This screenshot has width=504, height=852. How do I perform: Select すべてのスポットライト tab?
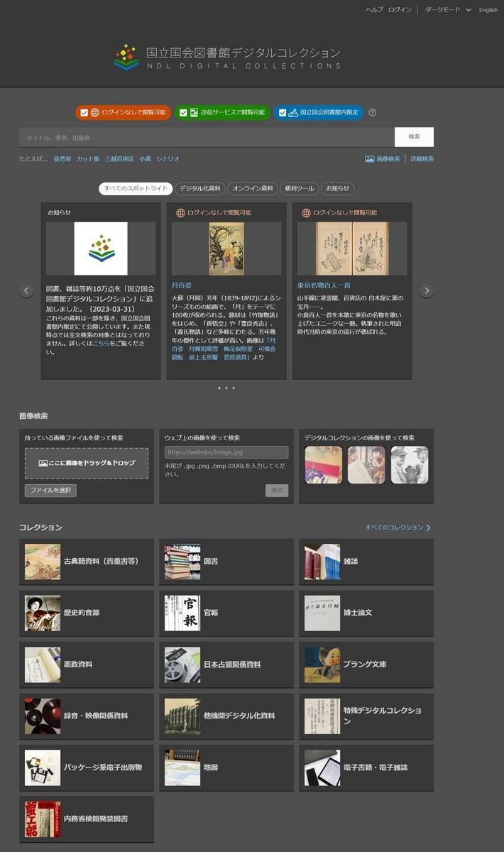(136, 189)
